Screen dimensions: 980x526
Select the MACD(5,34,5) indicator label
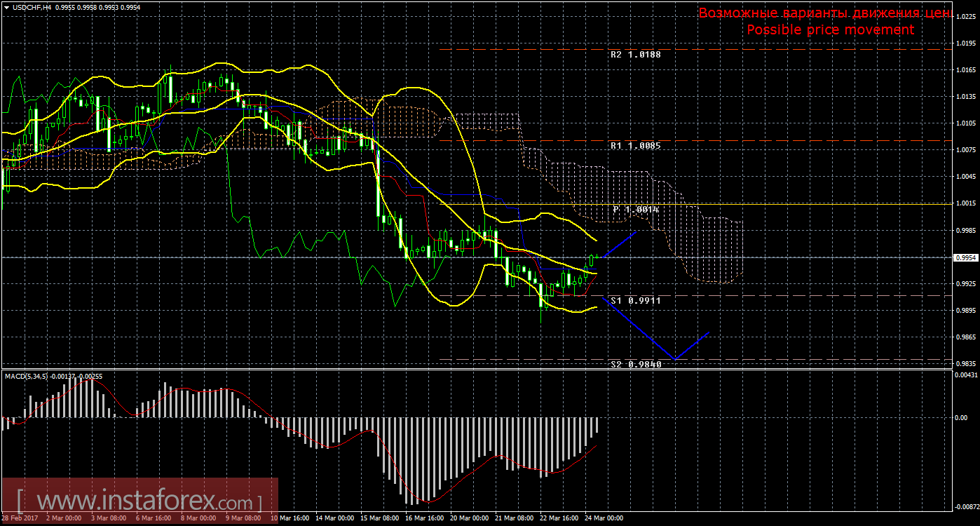[x=27, y=377]
